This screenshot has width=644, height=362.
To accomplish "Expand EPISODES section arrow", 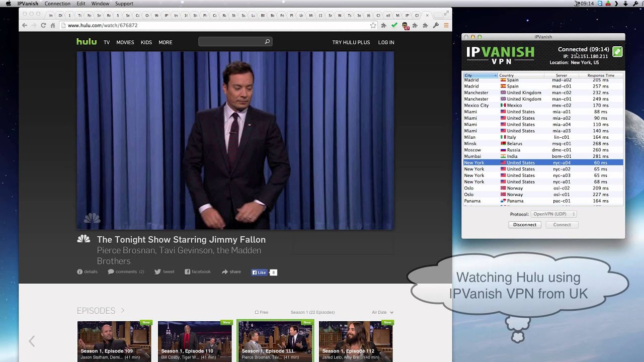I will (x=122, y=311).
